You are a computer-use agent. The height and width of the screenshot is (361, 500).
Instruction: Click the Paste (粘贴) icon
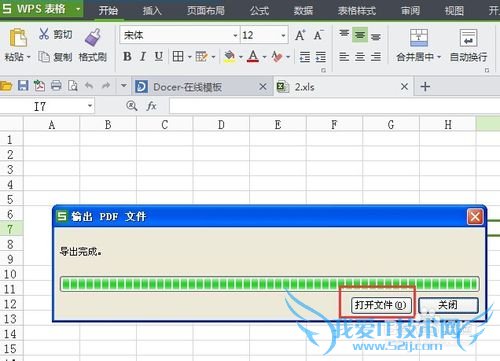tap(18, 37)
